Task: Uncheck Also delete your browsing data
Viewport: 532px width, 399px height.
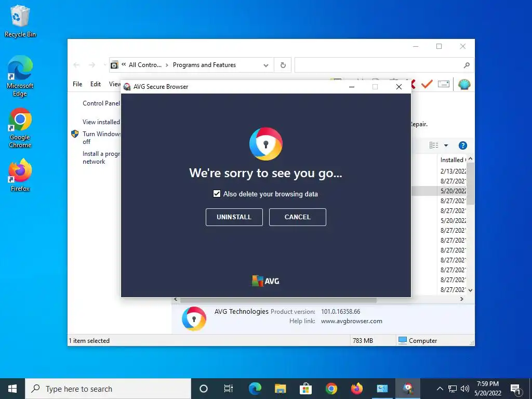Action: (x=217, y=194)
